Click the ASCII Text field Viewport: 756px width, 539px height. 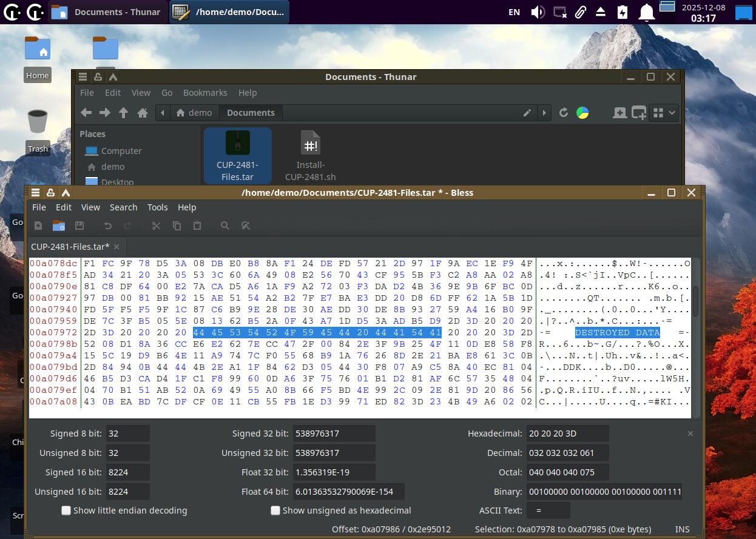548,511
